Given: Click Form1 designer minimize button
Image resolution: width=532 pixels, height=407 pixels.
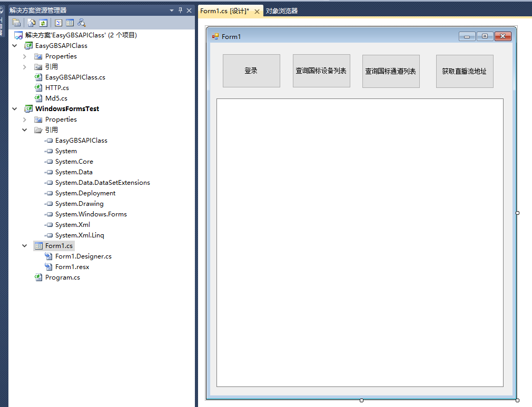Looking at the screenshot, I should pyautogui.click(x=467, y=36).
